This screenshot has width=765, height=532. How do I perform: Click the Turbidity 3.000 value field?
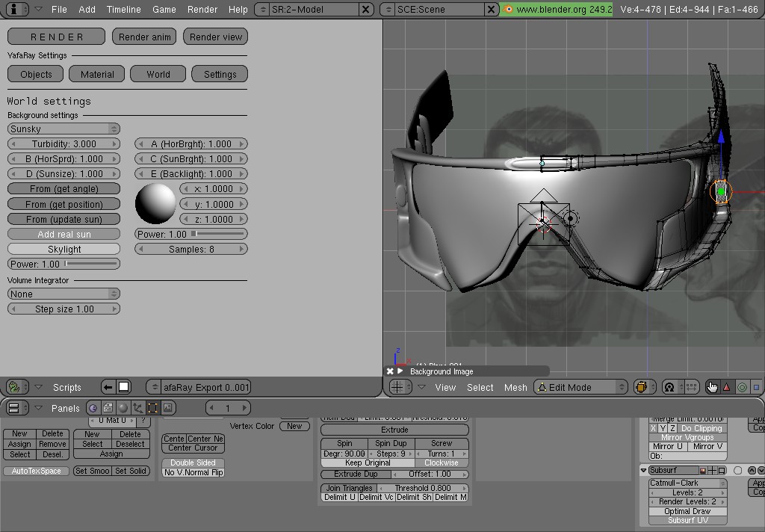click(64, 144)
